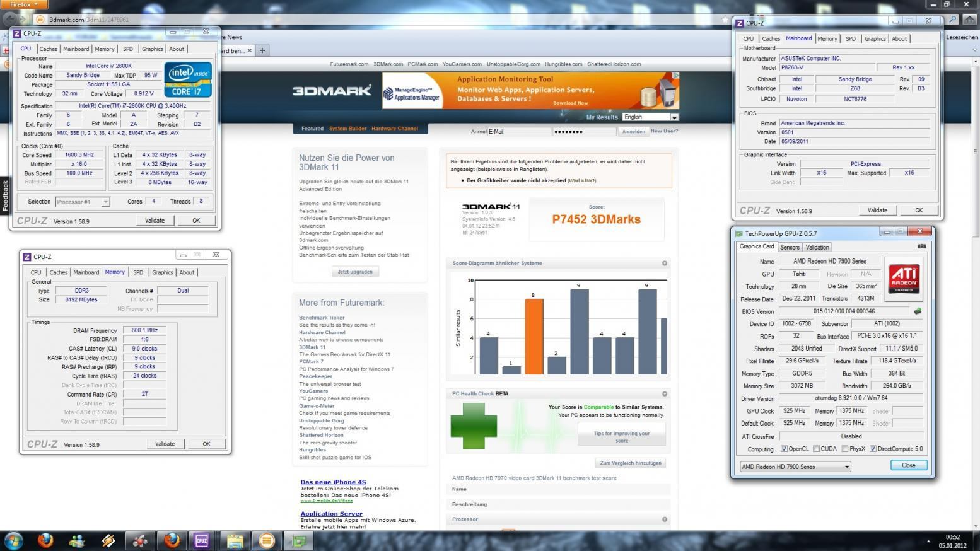This screenshot has height=551, width=980.
Task: Toggle the OpenCL checkbox in GPU-Z
Action: 784,449
